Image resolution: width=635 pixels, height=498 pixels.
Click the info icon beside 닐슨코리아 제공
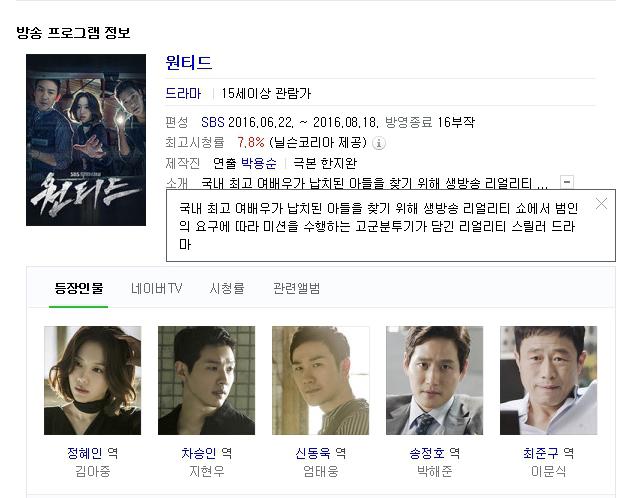coord(379,143)
